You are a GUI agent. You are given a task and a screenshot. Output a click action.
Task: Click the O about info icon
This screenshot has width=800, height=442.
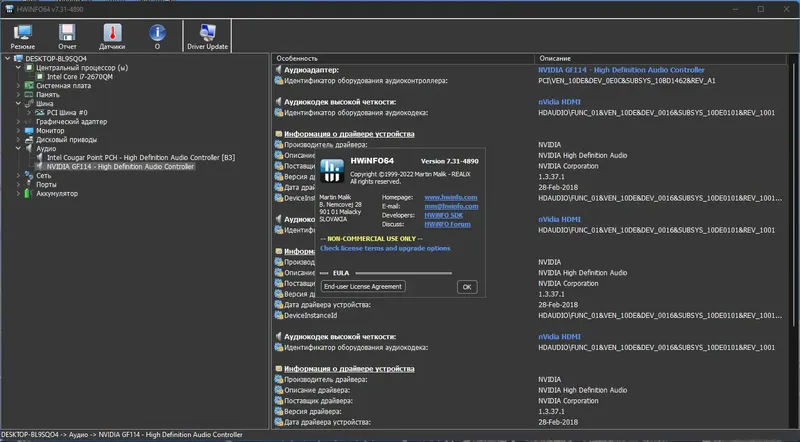[157, 33]
